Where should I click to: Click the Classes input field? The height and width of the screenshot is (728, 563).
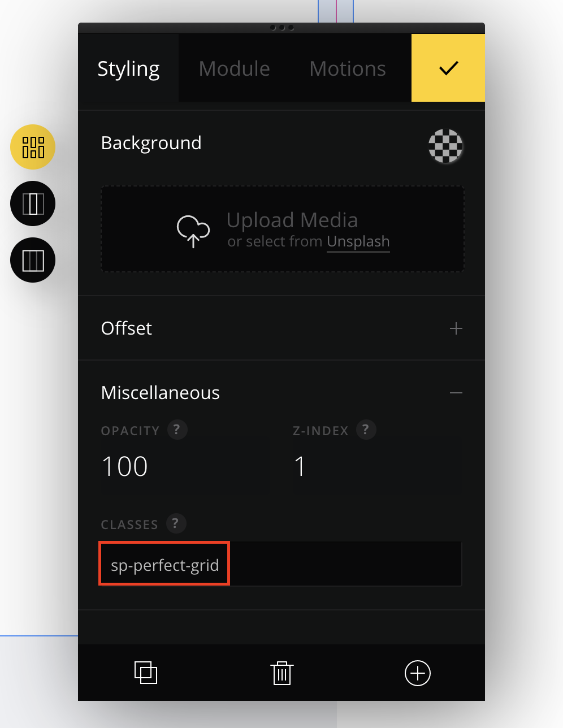point(280,565)
